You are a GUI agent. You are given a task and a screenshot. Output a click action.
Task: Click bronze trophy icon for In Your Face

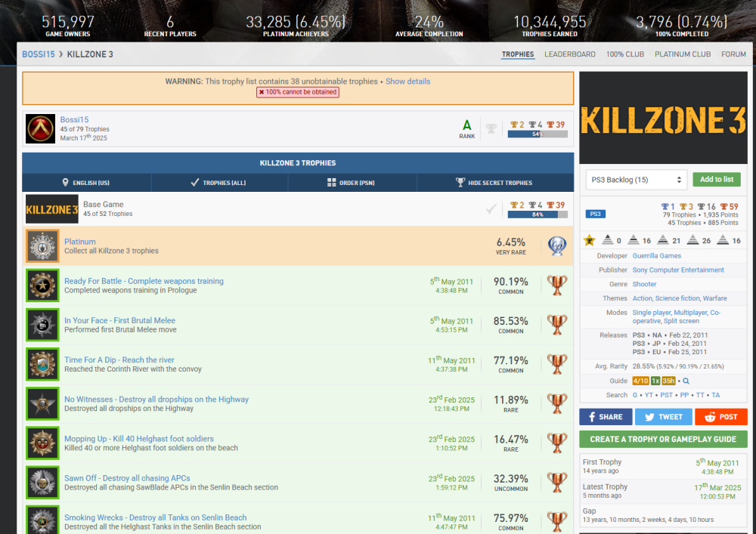point(557,326)
